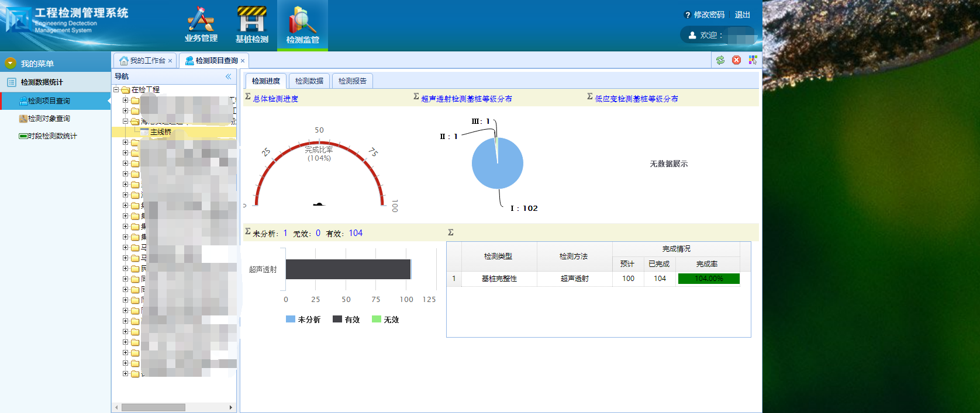Click the 退出 logout link
The width and height of the screenshot is (980, 413).
point(743,15)
